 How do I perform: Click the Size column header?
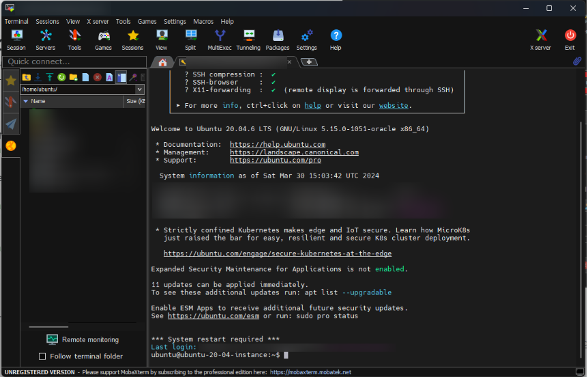click(x=135, y=101)
